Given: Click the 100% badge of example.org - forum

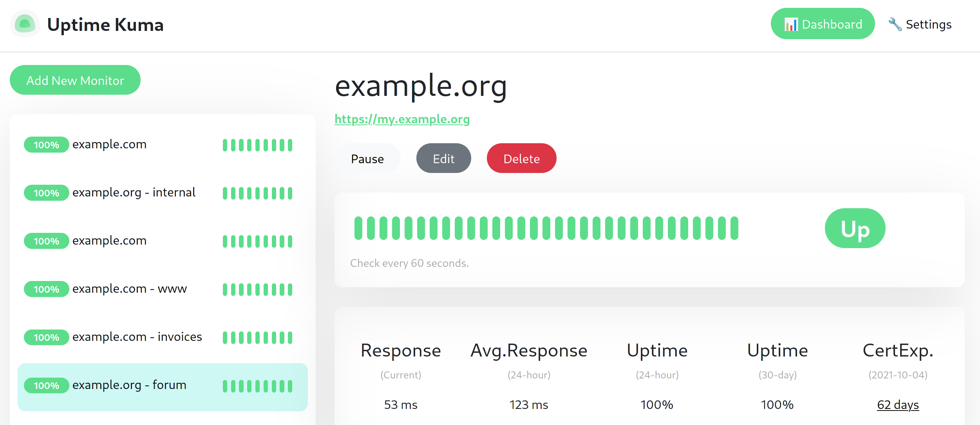Looking at the screenshot, I should [46, 385].
